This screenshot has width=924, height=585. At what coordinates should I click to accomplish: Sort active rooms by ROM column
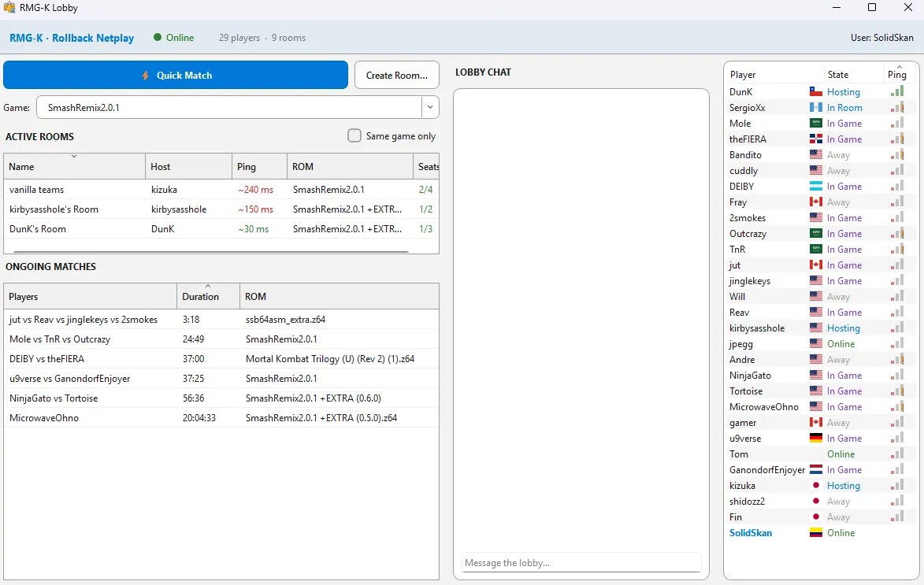tap(350, 167)
